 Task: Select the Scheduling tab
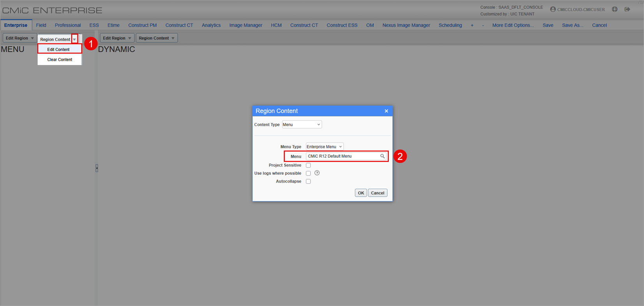coord(450,25)
